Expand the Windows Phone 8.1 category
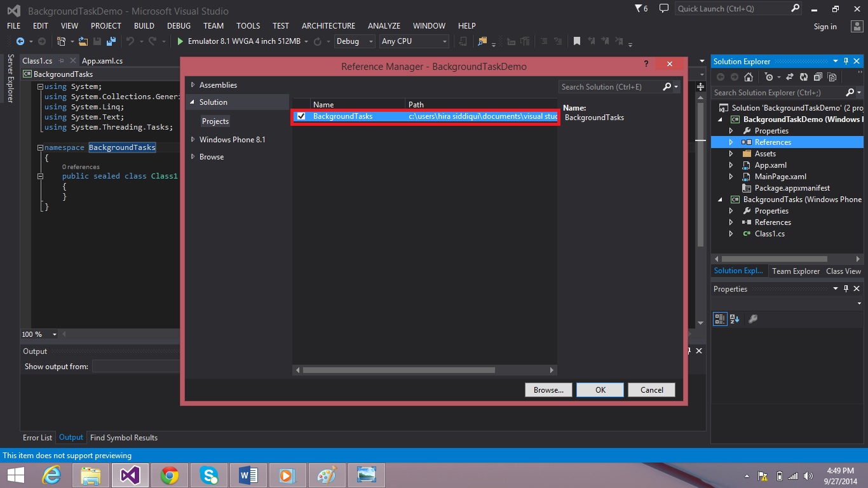The width and height of the screenshot is (868, 488). [x=193, y=139]
